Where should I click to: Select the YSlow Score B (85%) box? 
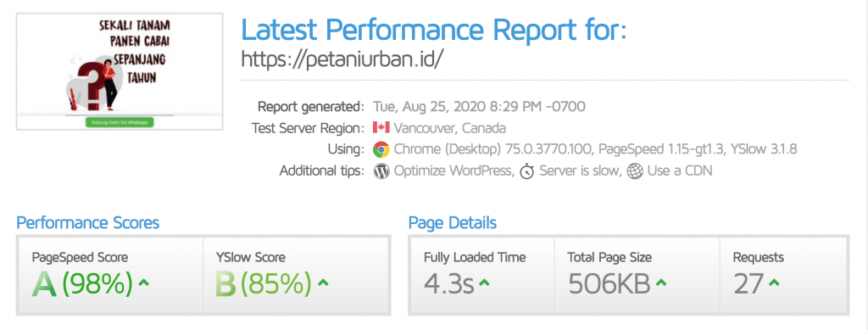point(297,275)
